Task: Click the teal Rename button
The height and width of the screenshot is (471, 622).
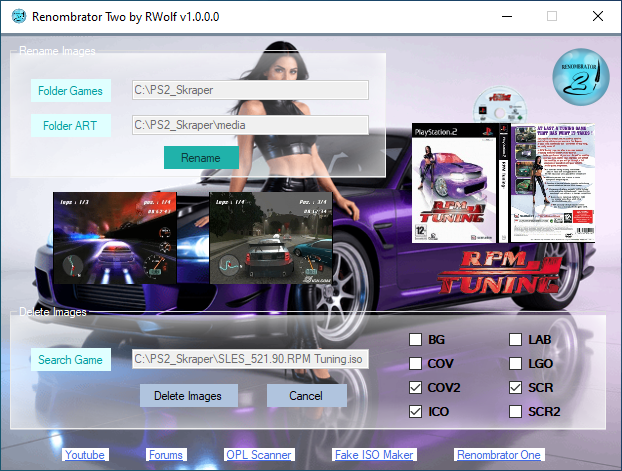Action: pos(201,158)
